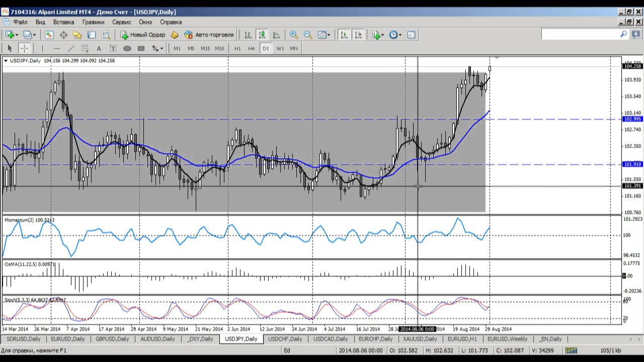Select the text A tool
644x362 pixels.
[x=99, y=48]
